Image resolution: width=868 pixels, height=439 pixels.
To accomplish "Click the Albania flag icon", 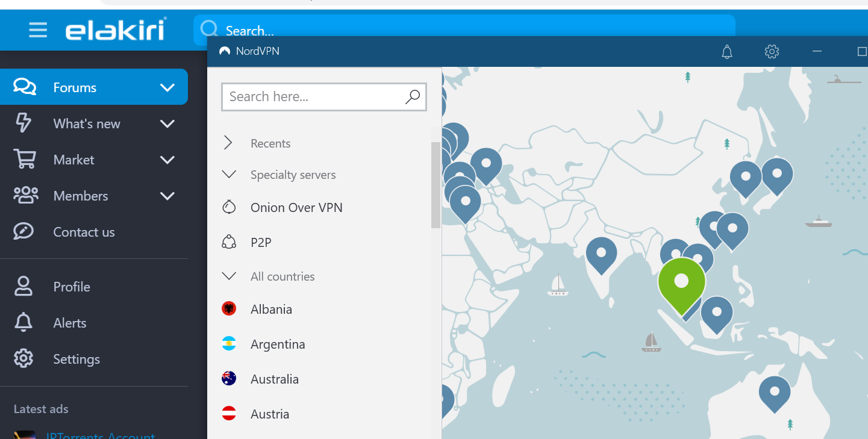I will (x=229, y=309).
